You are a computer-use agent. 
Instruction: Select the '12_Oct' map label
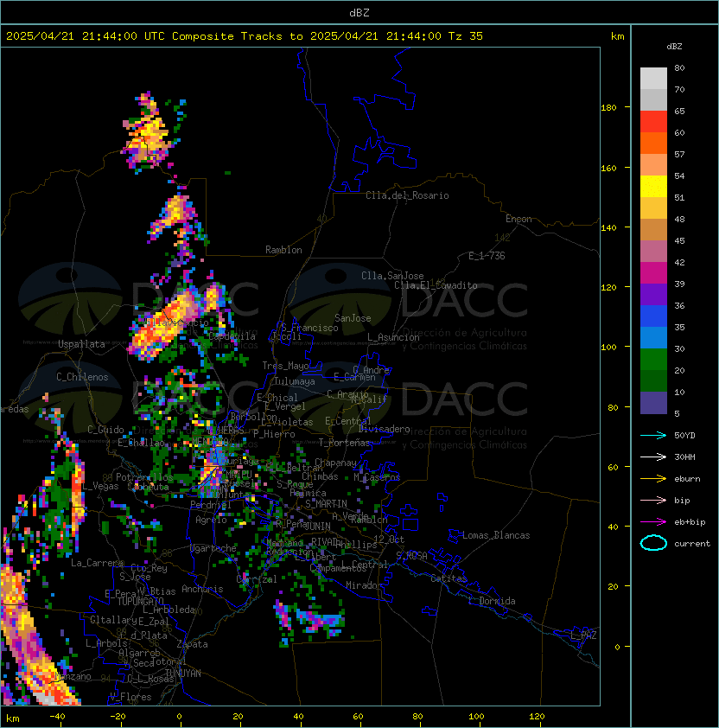click(389, 540)
